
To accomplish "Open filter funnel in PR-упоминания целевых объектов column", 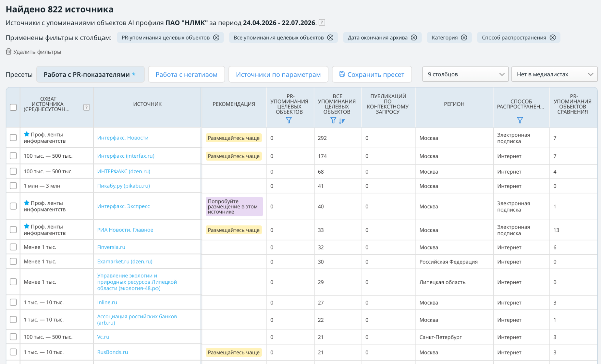I will (289, 120).
